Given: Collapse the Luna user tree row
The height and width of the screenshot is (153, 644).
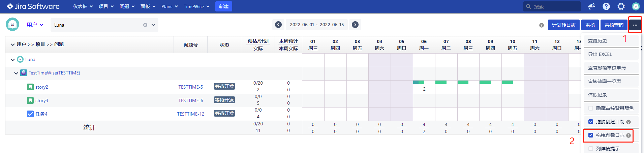Looking at the screenshot, I should (13, 60).
